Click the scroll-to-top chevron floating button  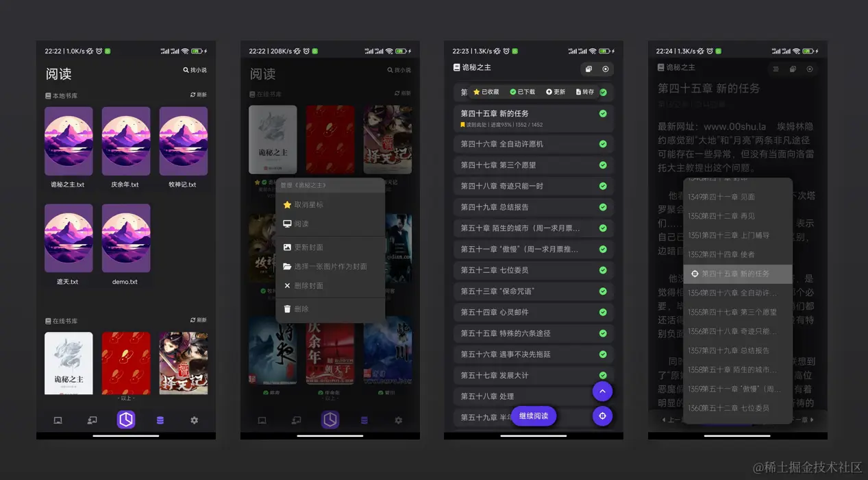pos(602,392)
